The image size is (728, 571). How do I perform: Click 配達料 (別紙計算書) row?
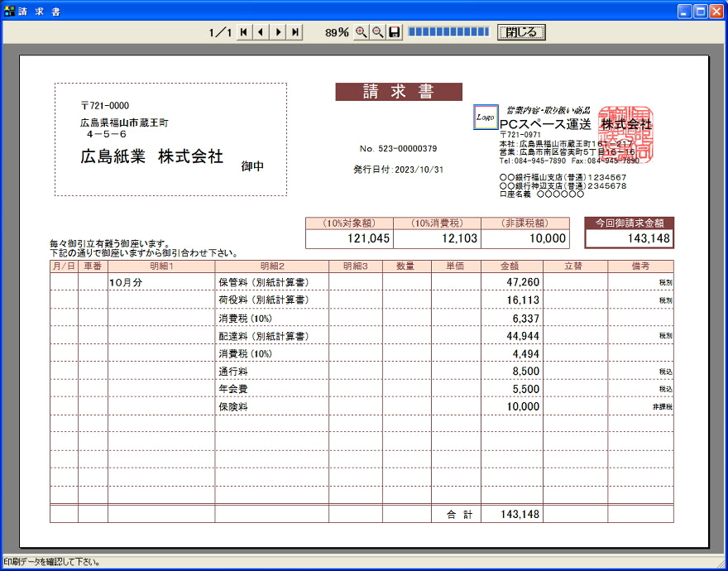pos(362,335)
